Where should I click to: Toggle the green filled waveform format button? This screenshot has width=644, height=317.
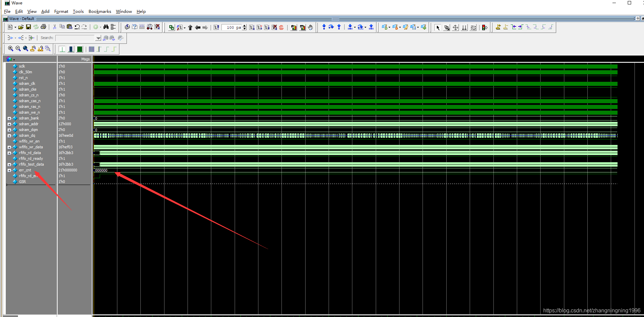[79, 49]
